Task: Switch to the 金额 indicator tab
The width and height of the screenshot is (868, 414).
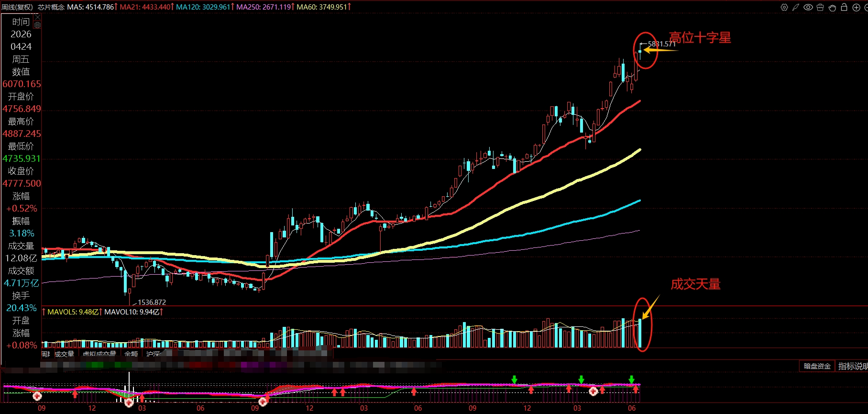Action: click(x=131, y=354)
